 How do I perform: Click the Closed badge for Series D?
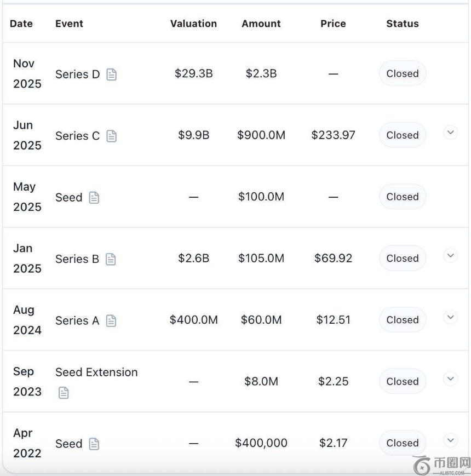pyautogui.click(x=402, y=73)
